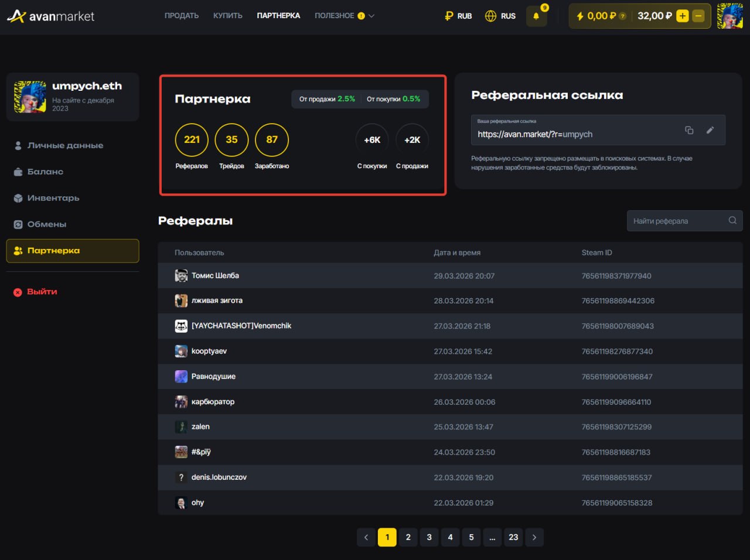
Task: Click the minus withdraw balance button
Action: point(698,16)
